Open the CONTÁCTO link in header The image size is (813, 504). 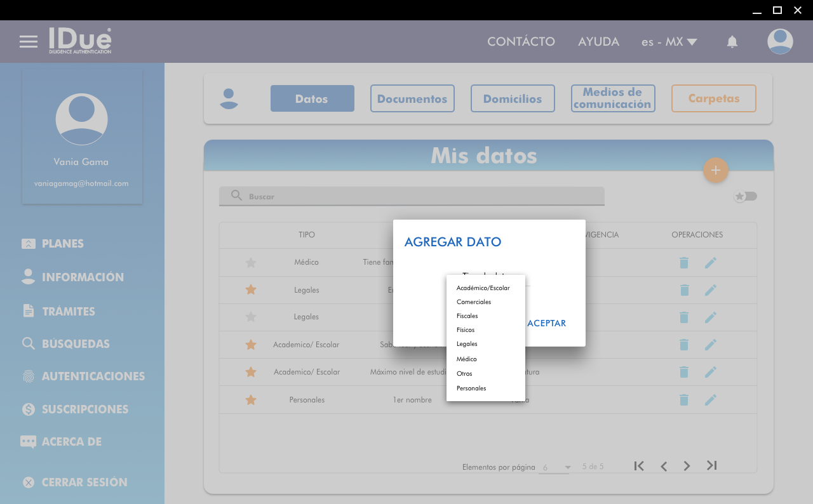[521, 42]
